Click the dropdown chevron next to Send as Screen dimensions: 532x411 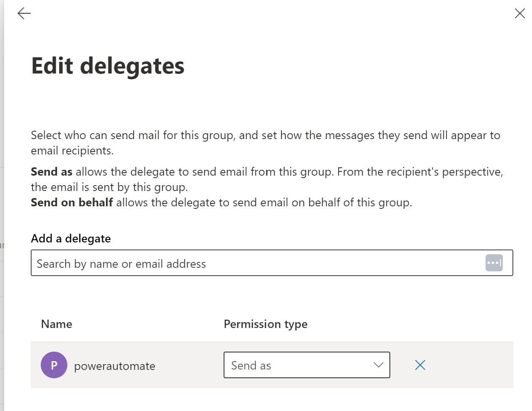click(377, 365)
